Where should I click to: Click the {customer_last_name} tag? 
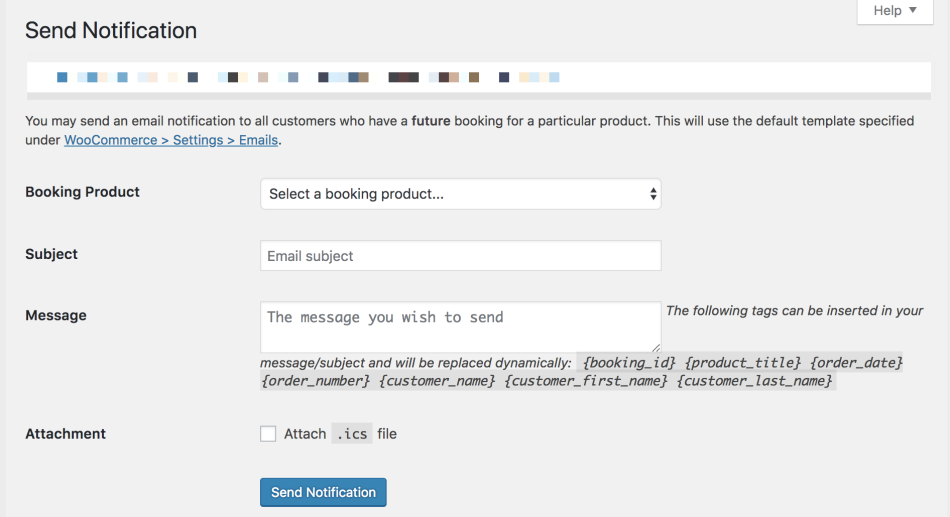[755, 381]
